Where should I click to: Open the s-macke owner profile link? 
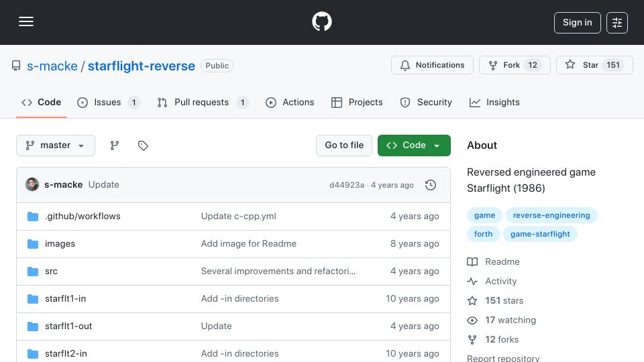point(52,66)
